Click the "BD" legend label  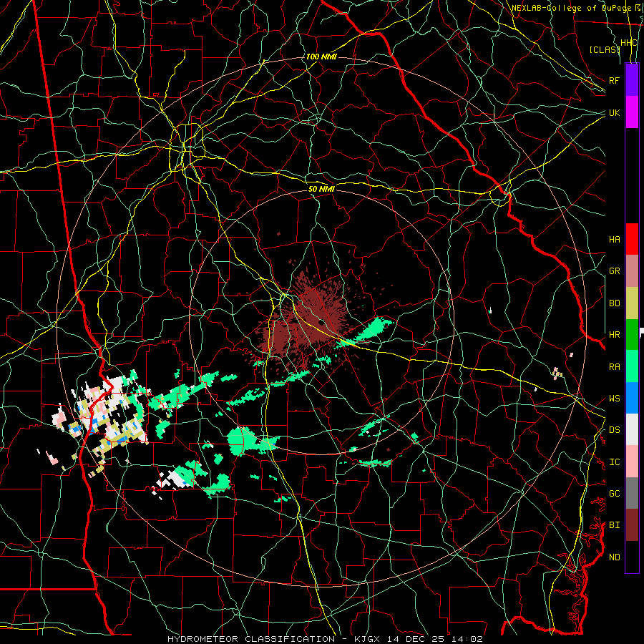[x=614, y=303]
